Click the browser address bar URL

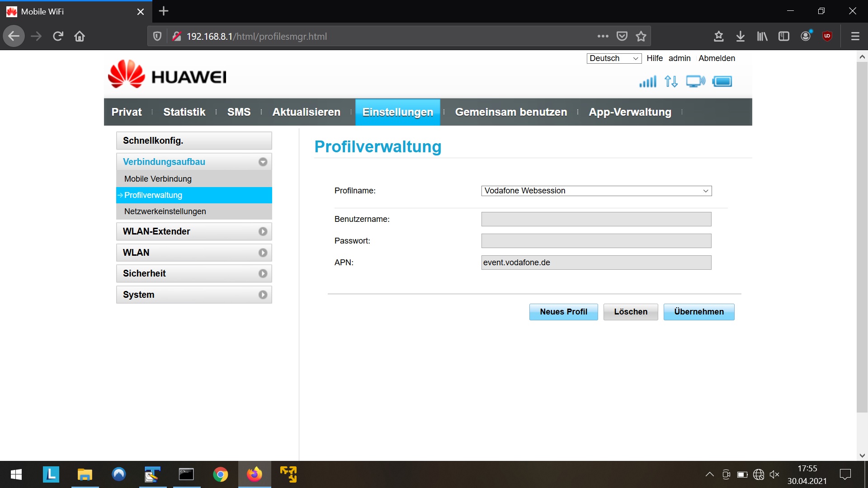[x=257, y=36]
